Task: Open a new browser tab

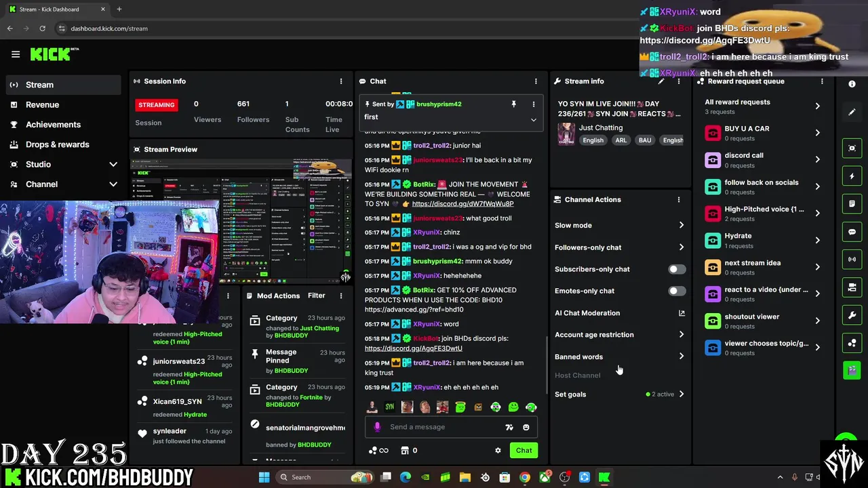Action: coord(119,9)
